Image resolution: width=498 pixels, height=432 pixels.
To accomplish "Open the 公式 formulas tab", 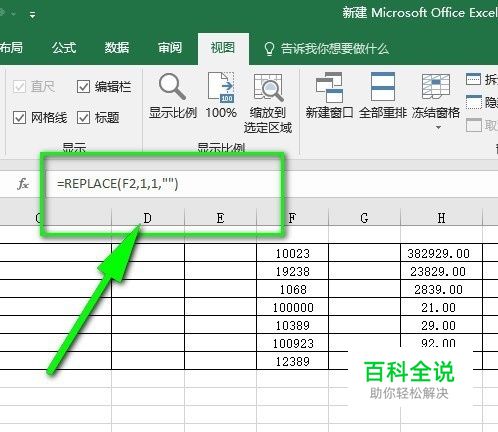I will 64,48.
